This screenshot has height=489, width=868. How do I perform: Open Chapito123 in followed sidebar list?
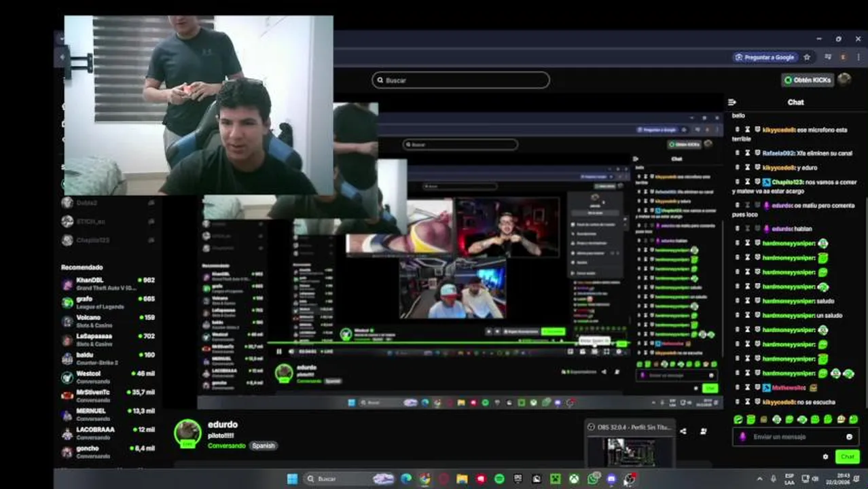pos(109,240)
